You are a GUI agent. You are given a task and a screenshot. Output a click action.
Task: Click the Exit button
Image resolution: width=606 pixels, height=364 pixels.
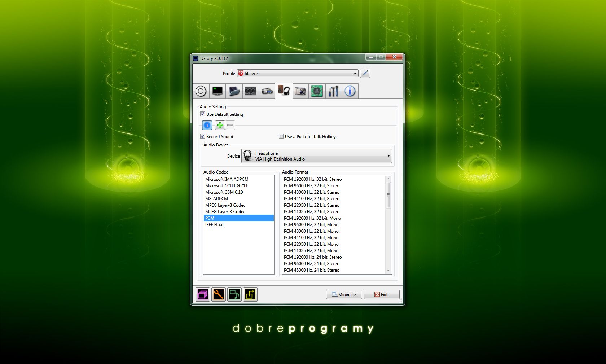(382, 294)
